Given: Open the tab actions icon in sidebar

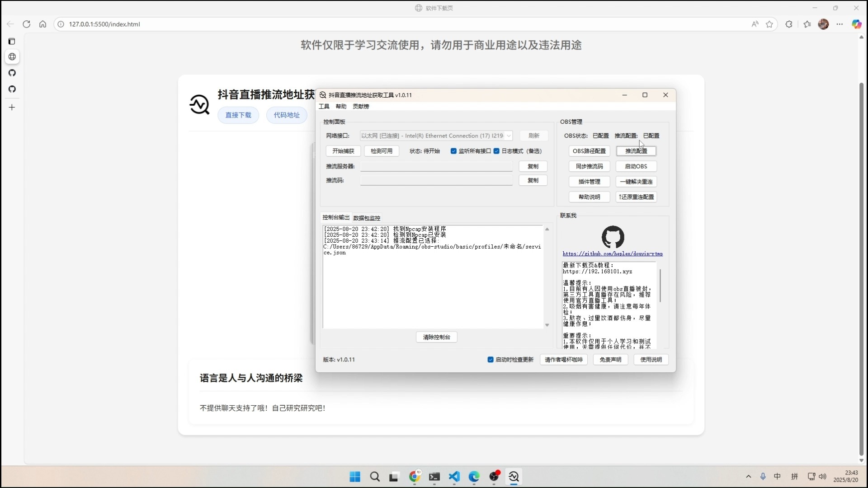Looking at the screenshot, I should point(12,41).
